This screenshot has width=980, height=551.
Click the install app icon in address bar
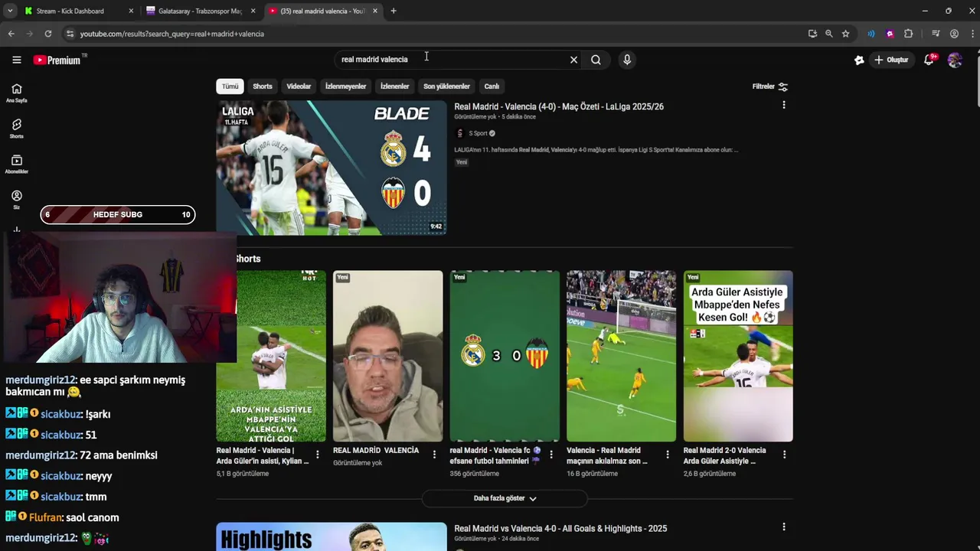click(812, 34)
